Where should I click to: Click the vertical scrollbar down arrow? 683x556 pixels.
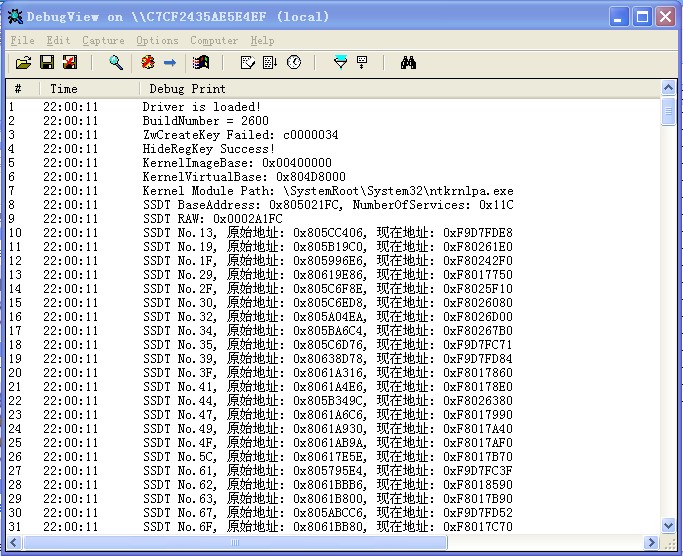(668, 525)
